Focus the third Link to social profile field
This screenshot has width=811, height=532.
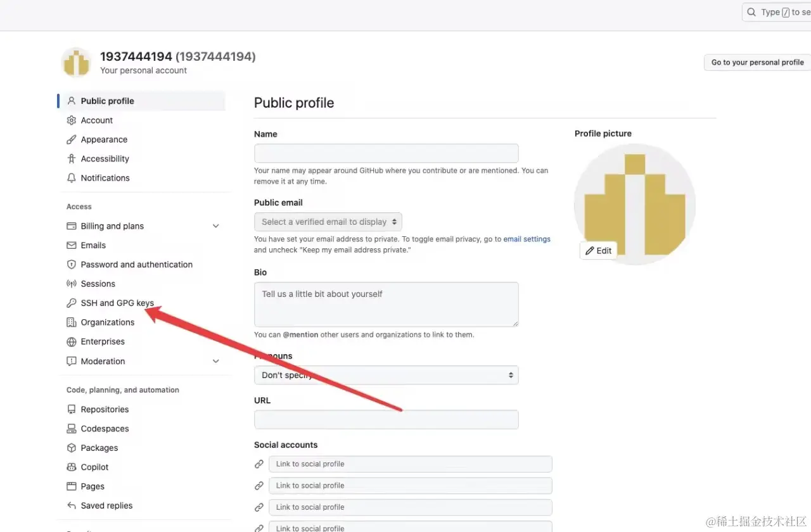click(411, 507)
